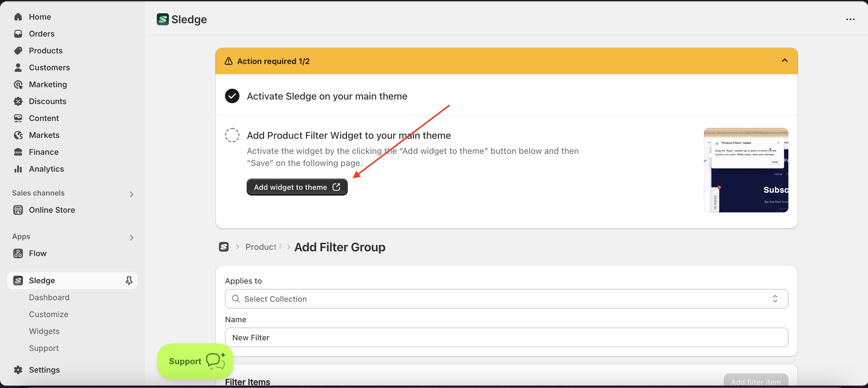Click Add widget to theme button
The image size is (868, 388).
click(x=297, y=187)
